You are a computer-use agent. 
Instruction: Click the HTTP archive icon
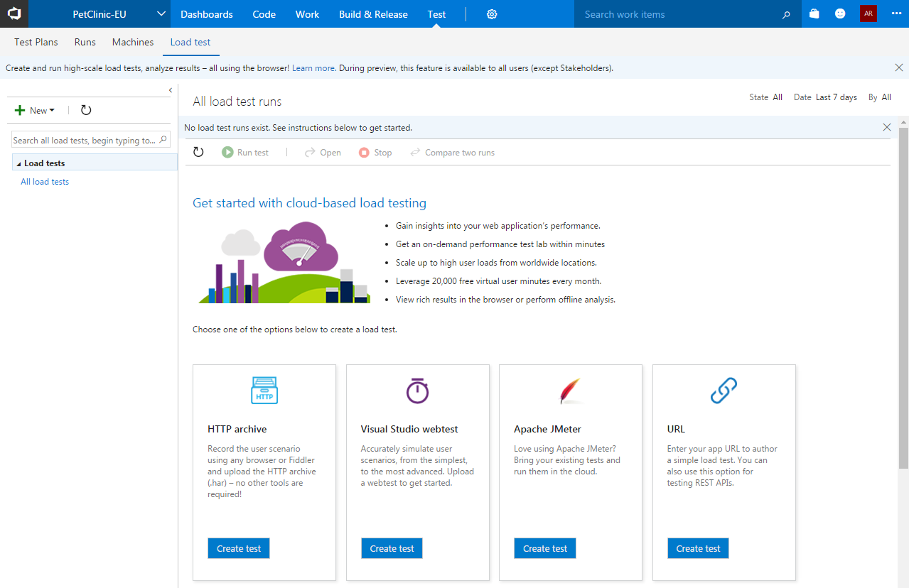pos(264,391)
